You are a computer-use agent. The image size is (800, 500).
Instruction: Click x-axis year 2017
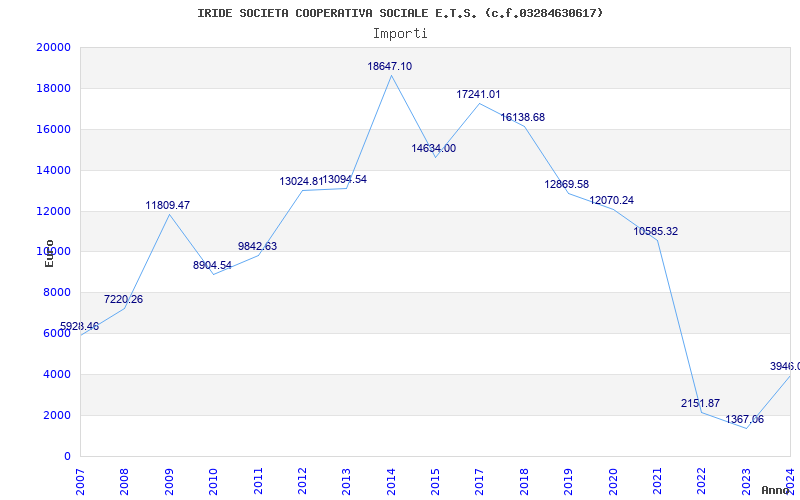(x=480, y=481)
